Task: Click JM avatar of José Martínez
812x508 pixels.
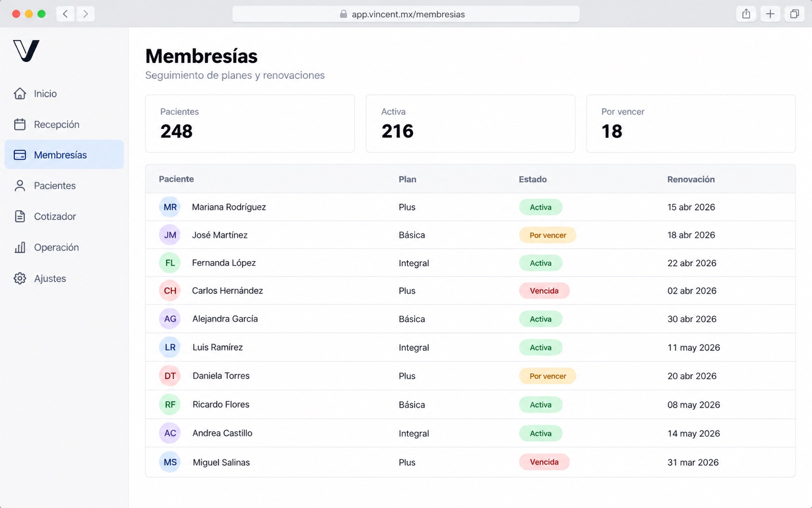Action: (x=170, y=235)
